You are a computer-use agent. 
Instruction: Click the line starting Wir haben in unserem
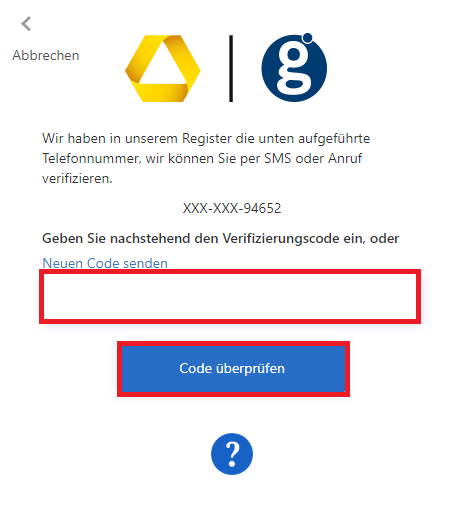click(206, 138)
